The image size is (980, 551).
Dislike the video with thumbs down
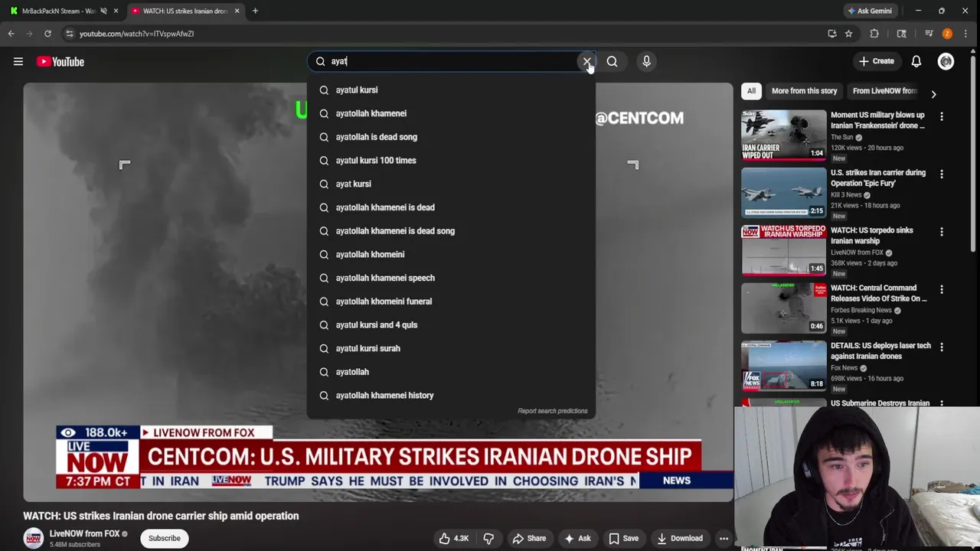click(488, 538)
